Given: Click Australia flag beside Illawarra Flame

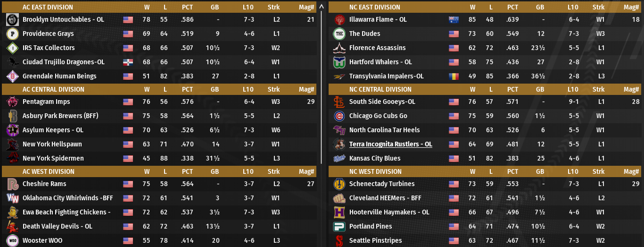Looking at the screenshot, I should point(454,20).
